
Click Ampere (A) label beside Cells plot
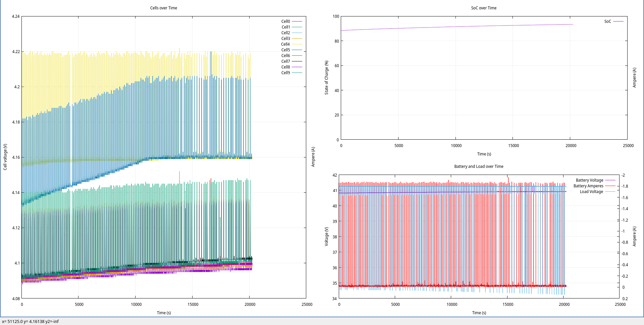pos(313,157)
